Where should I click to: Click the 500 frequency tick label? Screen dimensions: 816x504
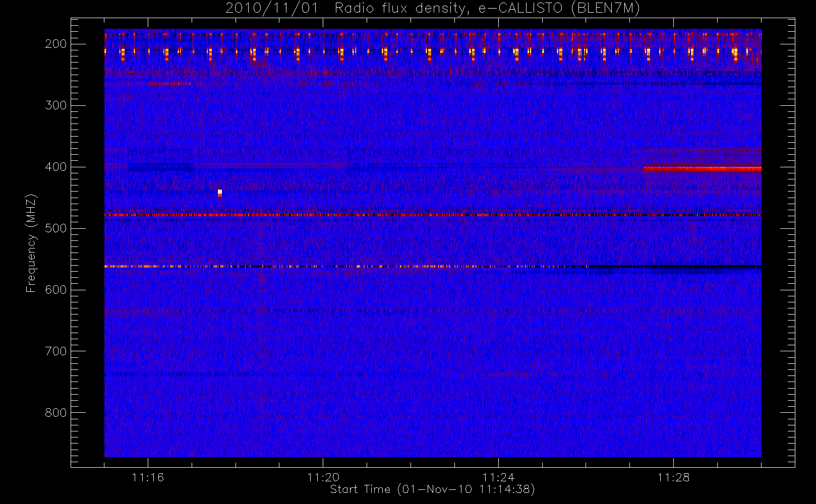click(56, 228)
